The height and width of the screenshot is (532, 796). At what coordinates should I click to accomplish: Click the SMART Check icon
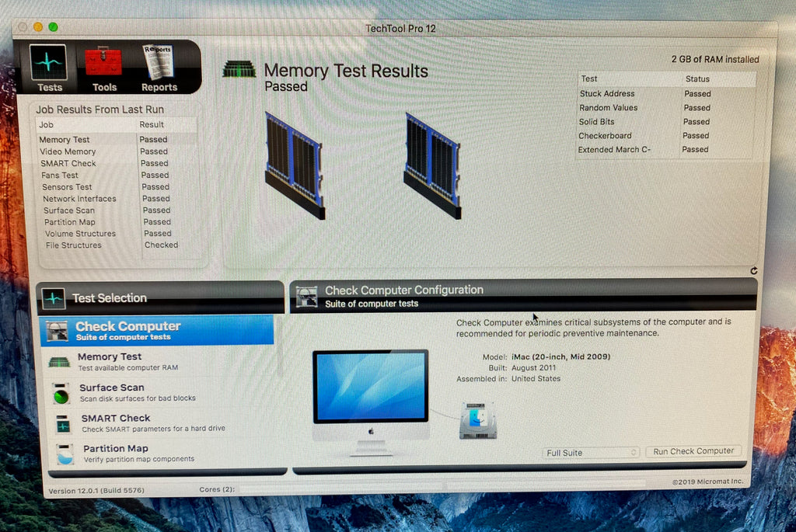coord(63,423)
